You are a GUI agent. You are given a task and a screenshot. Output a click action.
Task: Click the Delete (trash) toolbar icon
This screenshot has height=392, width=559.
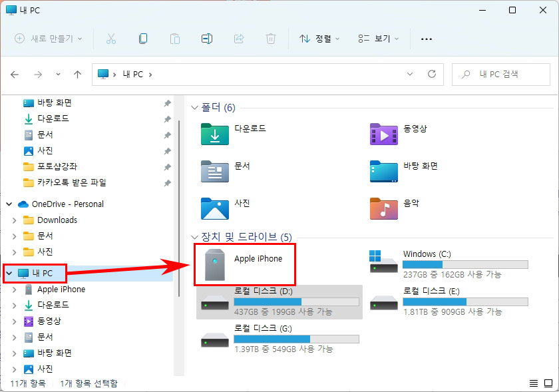pos(271,39)
